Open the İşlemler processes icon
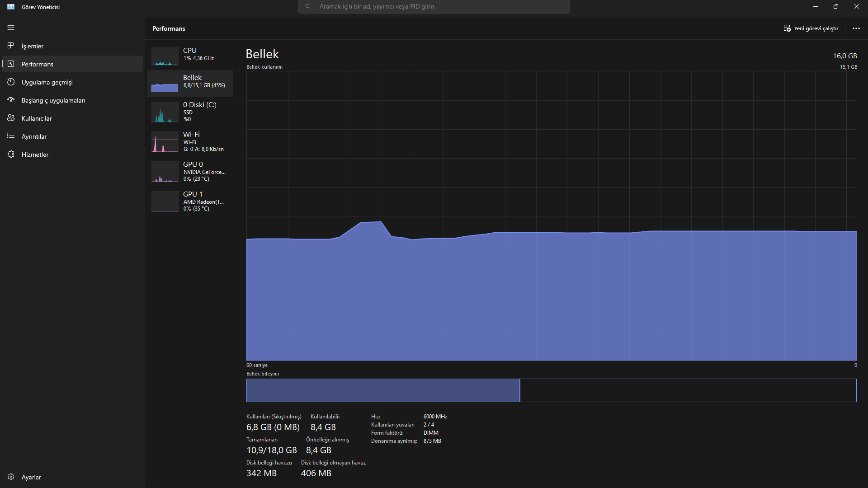This screenshot has height=488, width=868. pos(11,46)
